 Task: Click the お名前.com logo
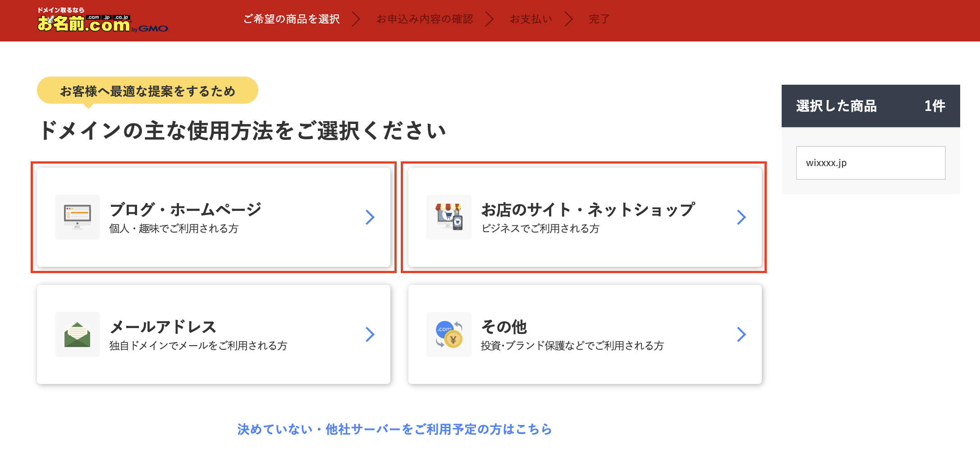(102, 21)
